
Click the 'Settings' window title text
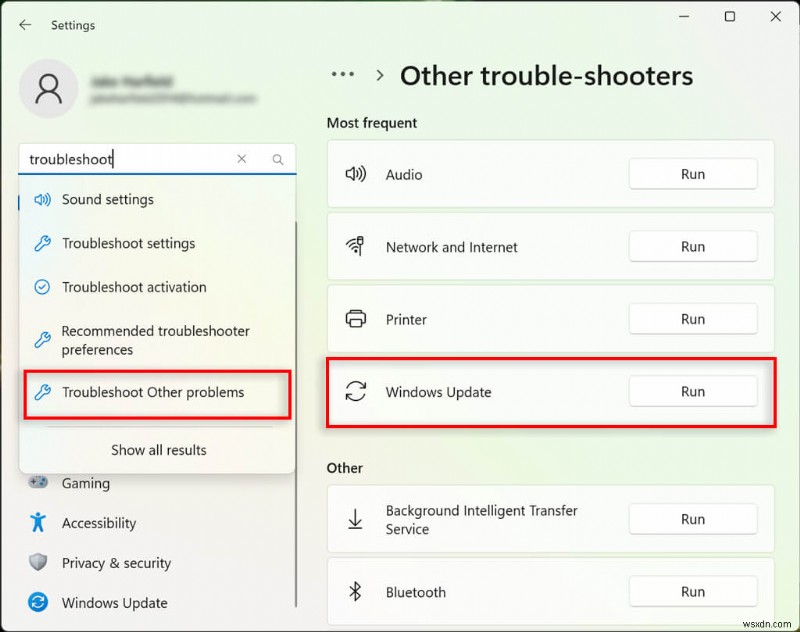(73, 25)
